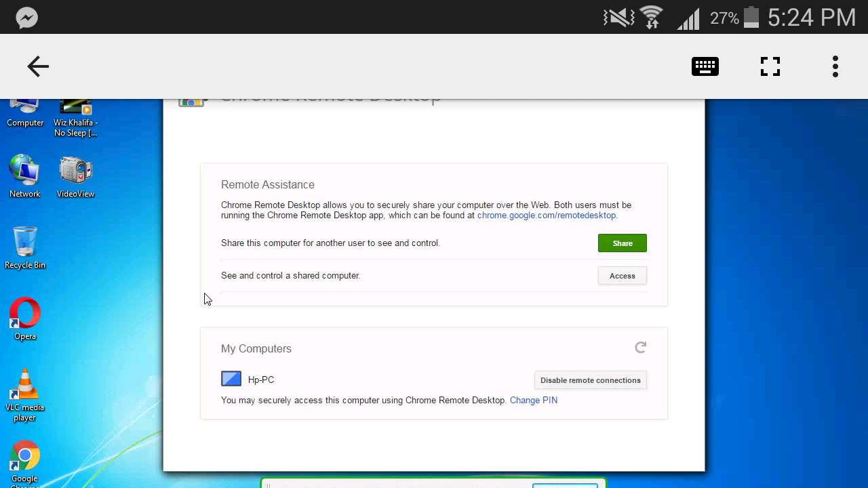Screen dimensions: 868x488
Task: Launch the VideoView desktop shortcut
Action: pos(76,176)
